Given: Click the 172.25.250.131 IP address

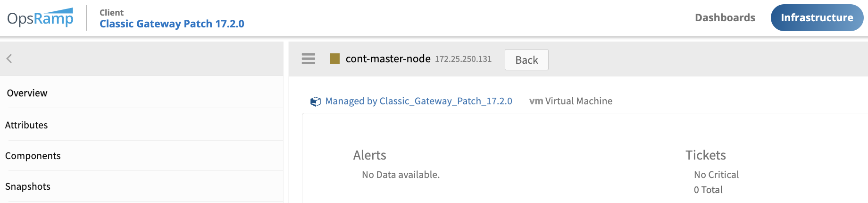Looking at the screenshot, I should click(463, 59).
